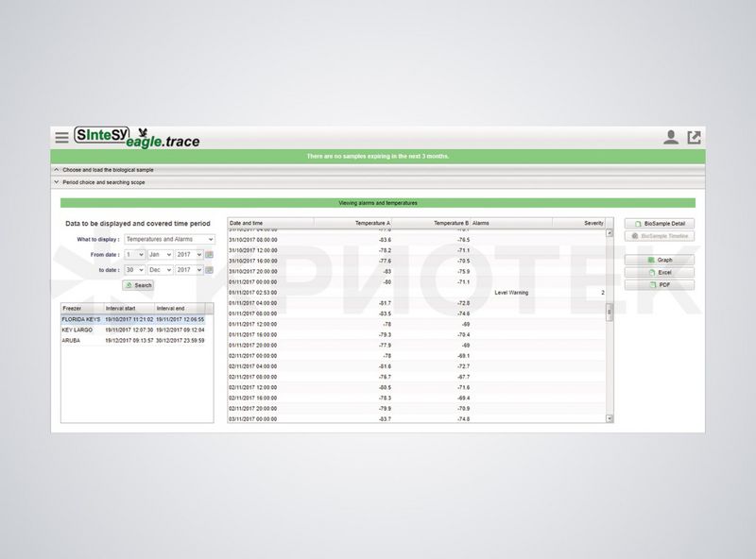Sort by the Interval start column header
The image size is (756, 559).
(x=129, y=309)
